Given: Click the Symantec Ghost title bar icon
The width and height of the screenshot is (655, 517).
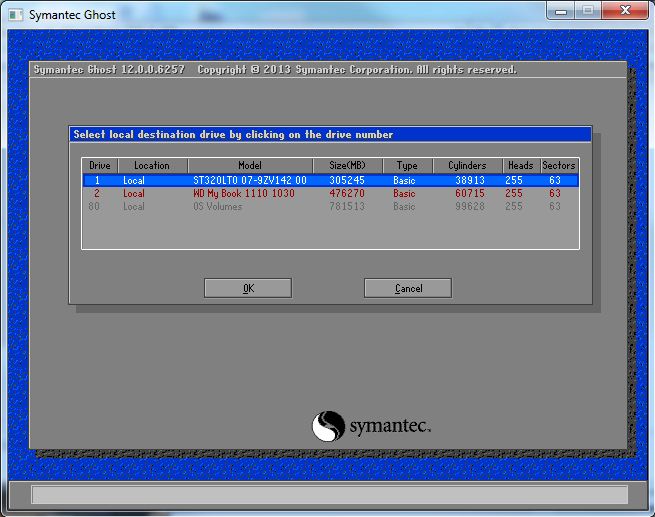Looking at the screenshot, I should tap(16, 15).
